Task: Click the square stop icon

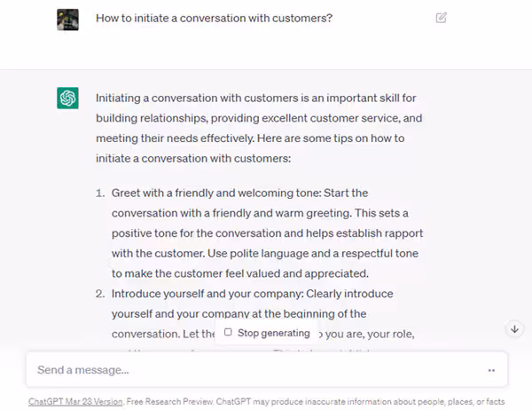Action: (x=228, y=333)
